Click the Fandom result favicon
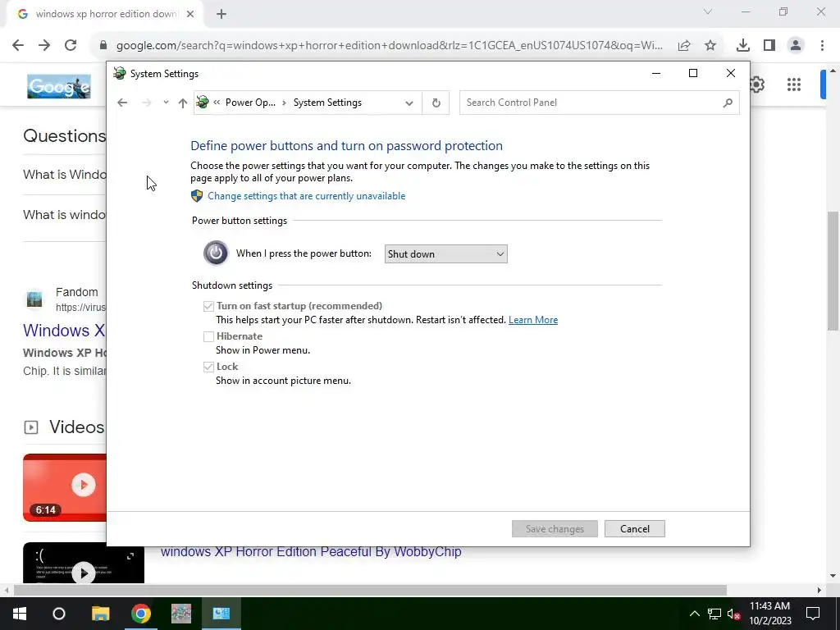This screenshot has height=630, width=840. (34, 299)
